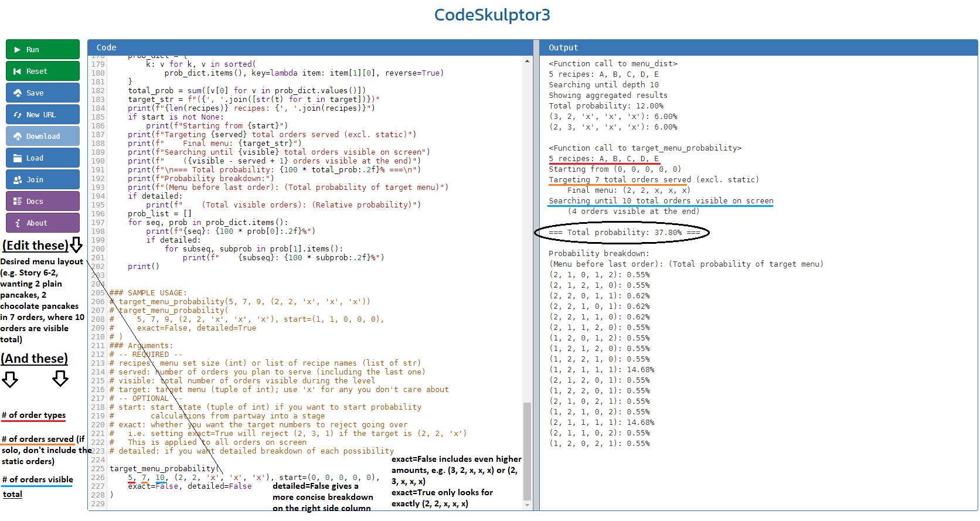Click the cloud download icon on the Download button

(x=18, y=137)
